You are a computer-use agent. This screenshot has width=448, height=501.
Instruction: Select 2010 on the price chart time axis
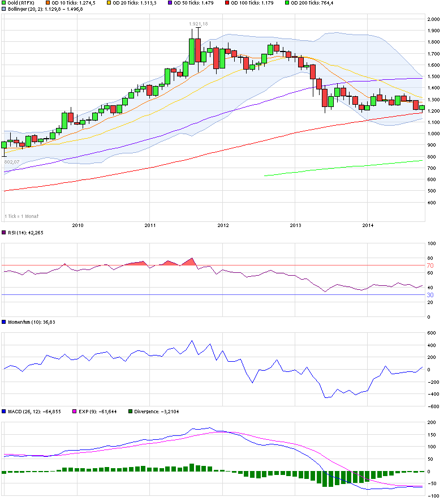(77, 225)
